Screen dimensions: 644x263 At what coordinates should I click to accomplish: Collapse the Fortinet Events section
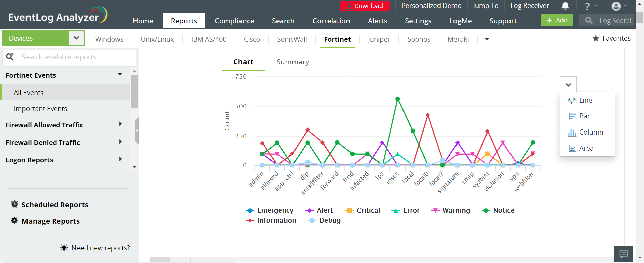(120, 74)
